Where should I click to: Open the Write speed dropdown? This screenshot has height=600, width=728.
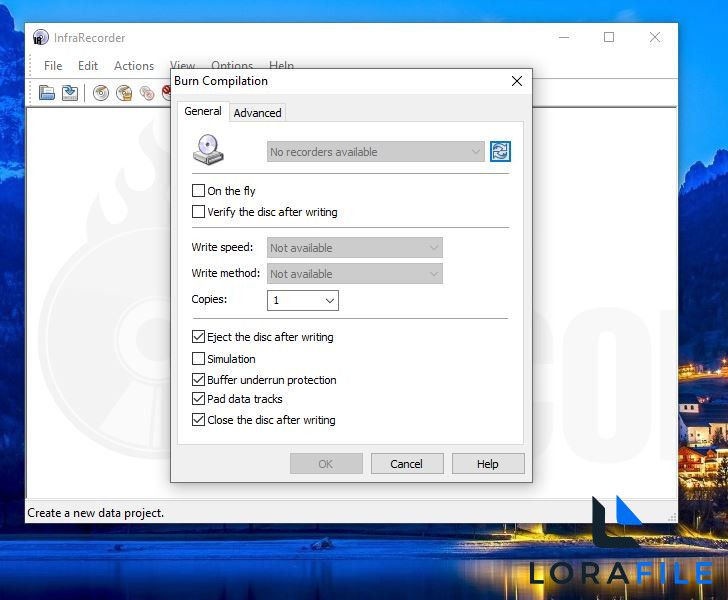(x=355, y=248)
